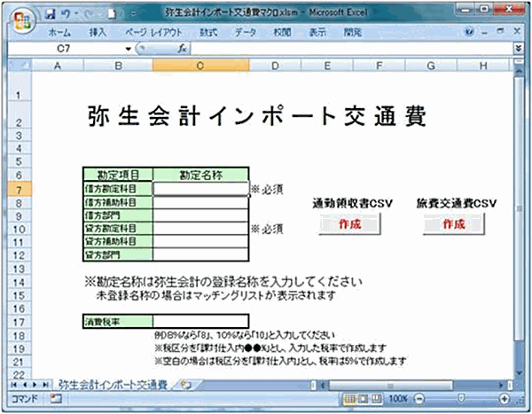Jump to last sheet tab arrow
The image size is (532, 414).
pos(45,385)
